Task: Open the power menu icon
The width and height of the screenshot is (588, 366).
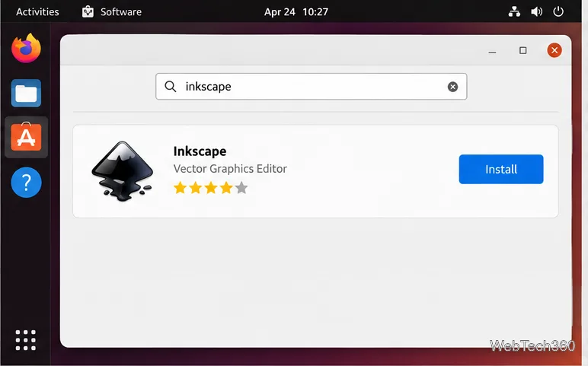Action: point(558,12)
